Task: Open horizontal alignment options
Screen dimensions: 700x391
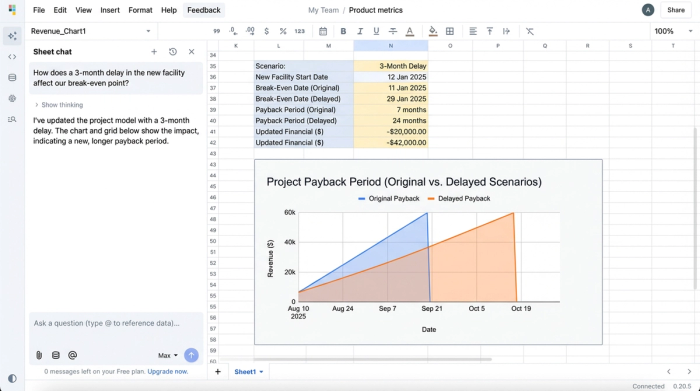Action: click(473, 31)
